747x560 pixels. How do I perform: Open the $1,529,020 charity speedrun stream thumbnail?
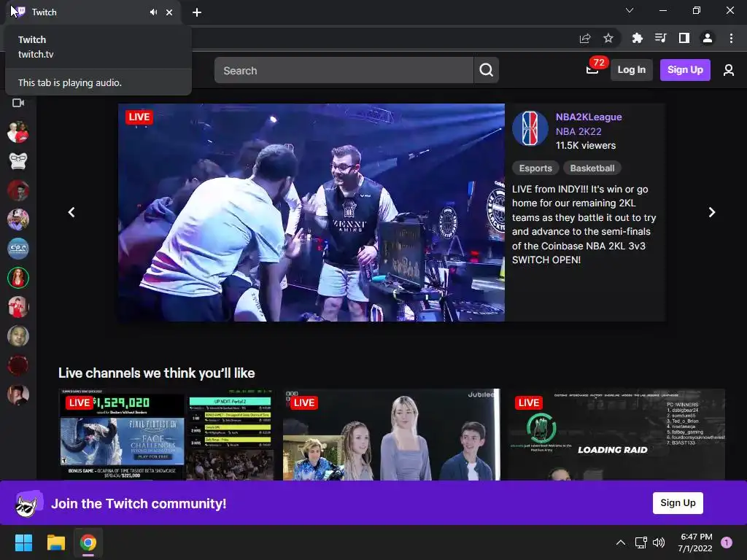[x=167, y=435]
